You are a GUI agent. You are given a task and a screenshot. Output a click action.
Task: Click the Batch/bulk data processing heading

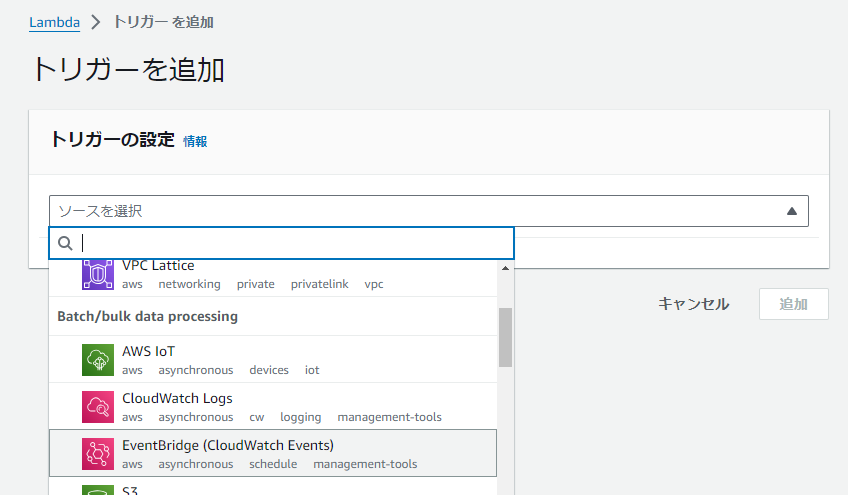[x=148, y=316]
